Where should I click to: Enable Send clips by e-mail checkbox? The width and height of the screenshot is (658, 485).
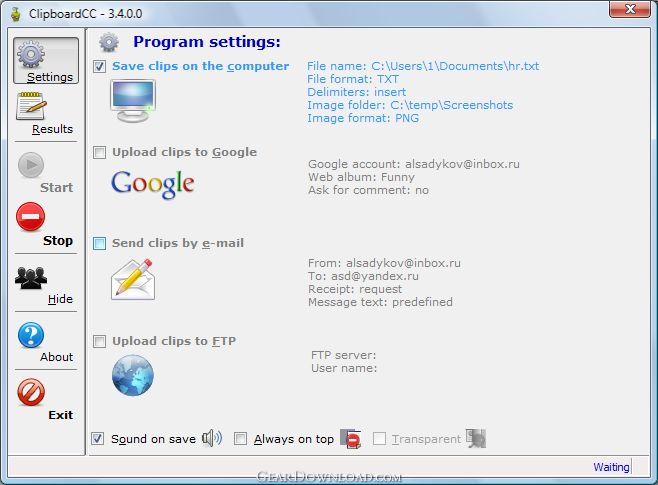(99, 243)
